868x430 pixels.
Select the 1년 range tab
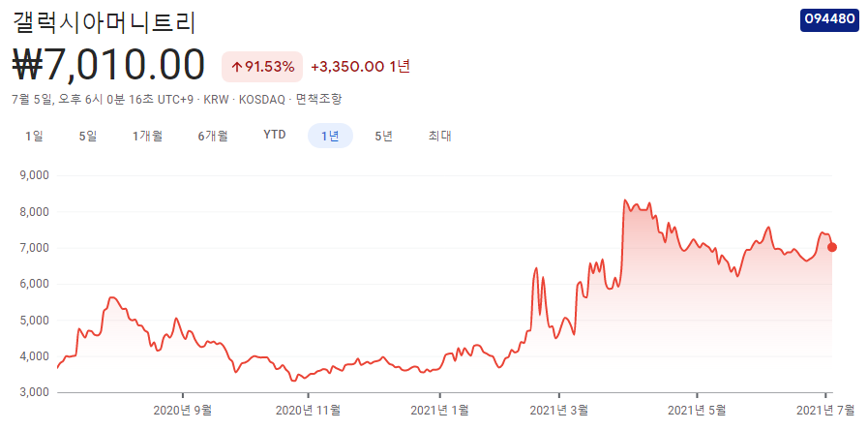coord(331,136)
